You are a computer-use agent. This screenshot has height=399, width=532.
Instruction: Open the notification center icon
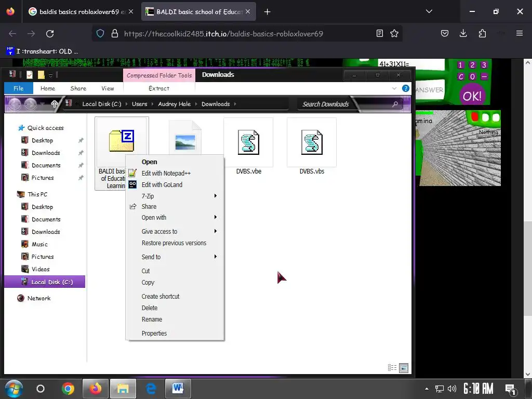(x=511, y=389)
